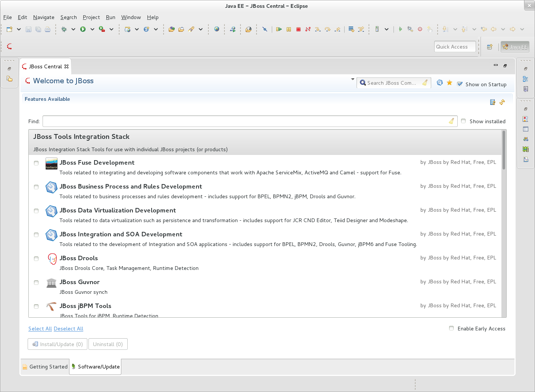The width and height of the screenshot is (535, 392).
Task: Click the New Dynamic Web Project icon
Action: tap(127, 29)
